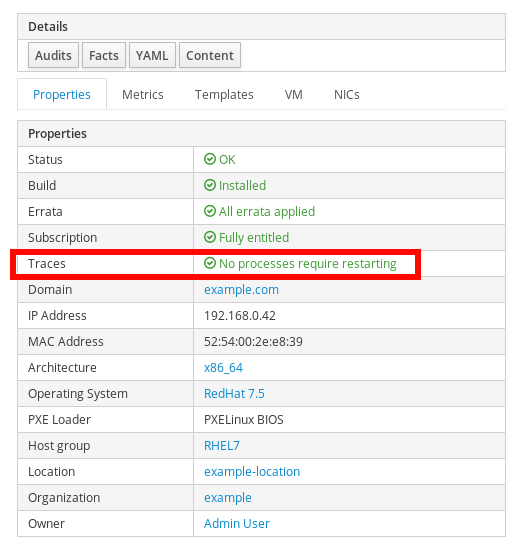Click the check icon in the Traces row
Viewport: 525px width, 554px height.
210,263
